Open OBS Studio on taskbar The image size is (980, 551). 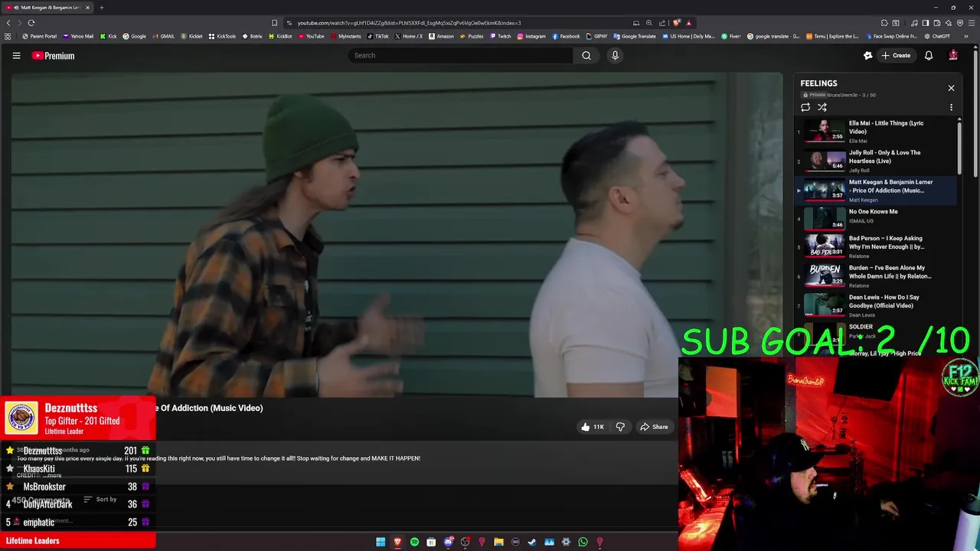[x=465, y=542]
